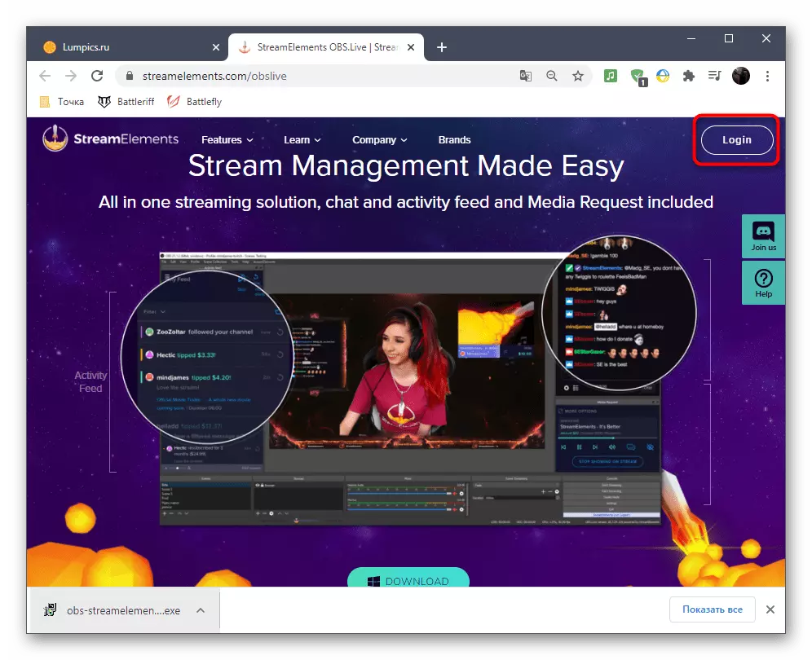The height and width of the screenshot is (660, 812).
Task: Close the Lumpics.ru tab
Action: [216, 47]
